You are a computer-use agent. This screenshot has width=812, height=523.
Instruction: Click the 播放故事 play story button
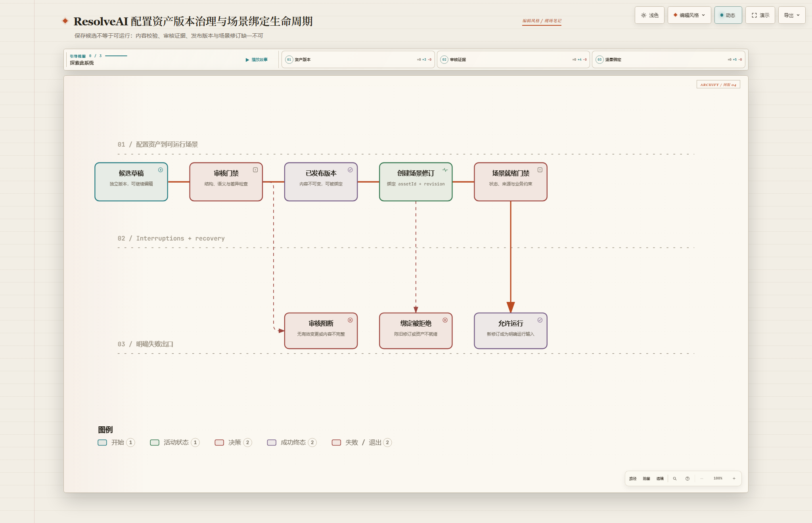[257, 60]
